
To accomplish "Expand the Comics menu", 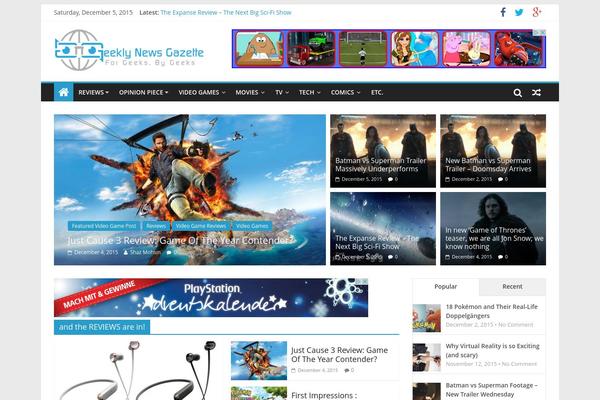I will point(345,92).
